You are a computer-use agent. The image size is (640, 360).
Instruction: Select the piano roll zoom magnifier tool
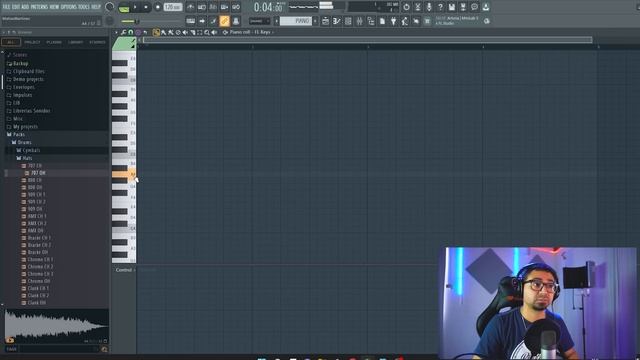pyautogui.click(x=207, y=32)
